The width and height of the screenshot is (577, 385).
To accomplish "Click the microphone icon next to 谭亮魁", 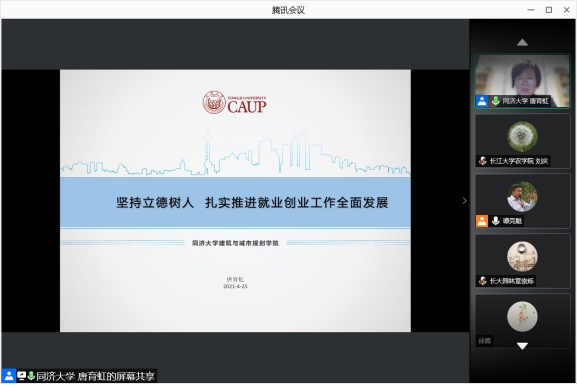I will (495, 221).
